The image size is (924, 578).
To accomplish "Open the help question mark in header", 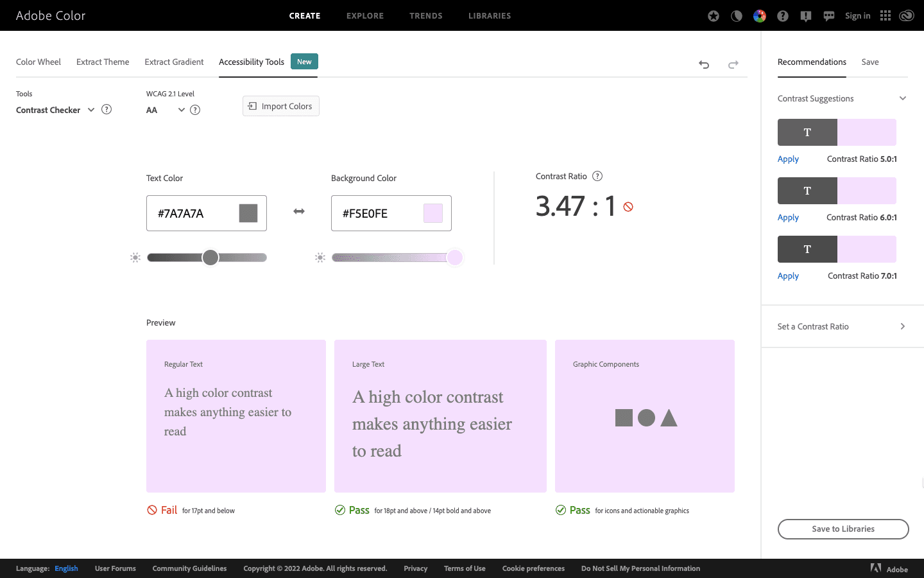I will coord(783,16).
